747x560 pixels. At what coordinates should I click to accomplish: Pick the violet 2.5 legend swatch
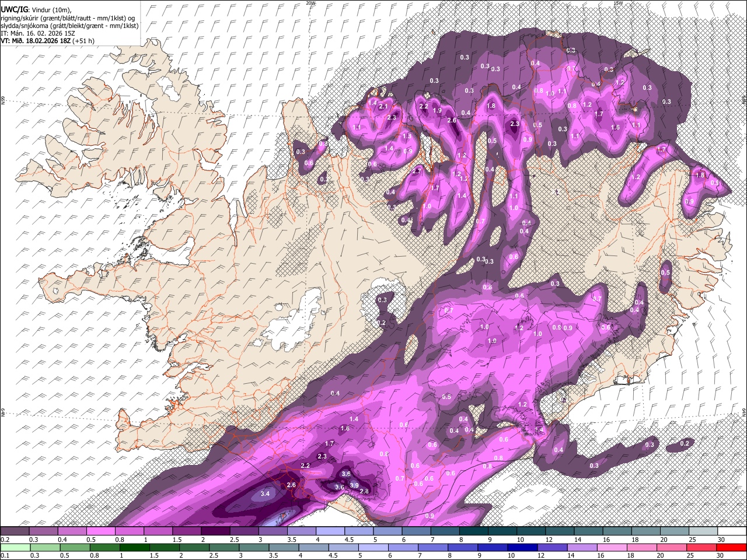point(244,531)
